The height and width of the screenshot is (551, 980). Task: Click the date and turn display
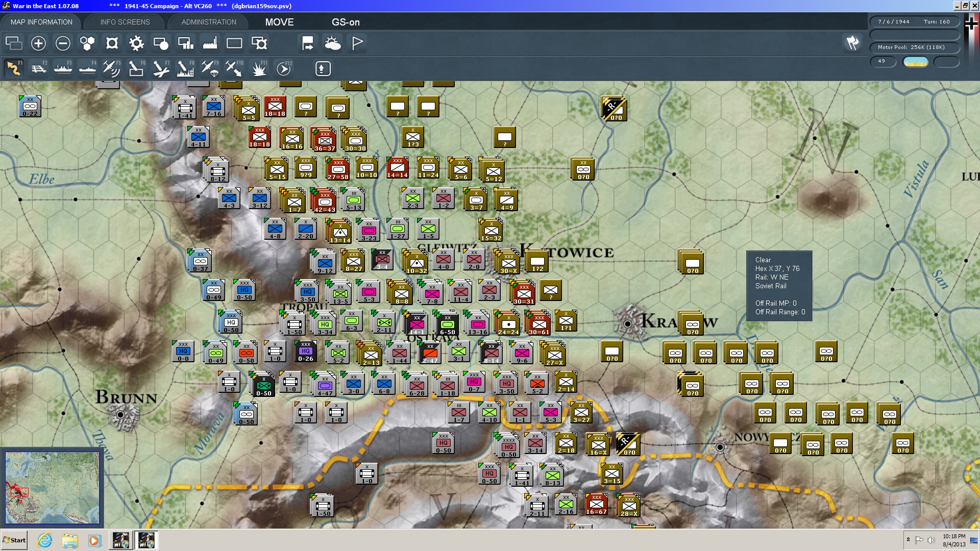(915, 21)
